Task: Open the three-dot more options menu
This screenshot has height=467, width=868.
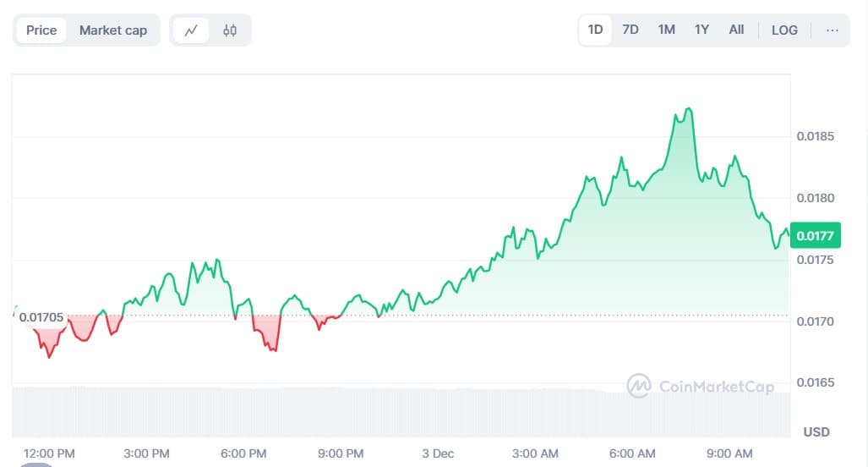Action: [833, 30]
